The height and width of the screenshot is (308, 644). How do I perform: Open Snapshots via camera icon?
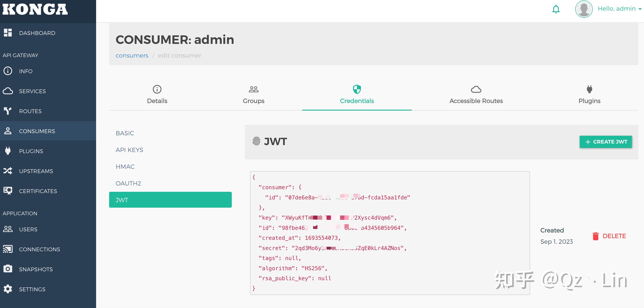pos(8,269)
